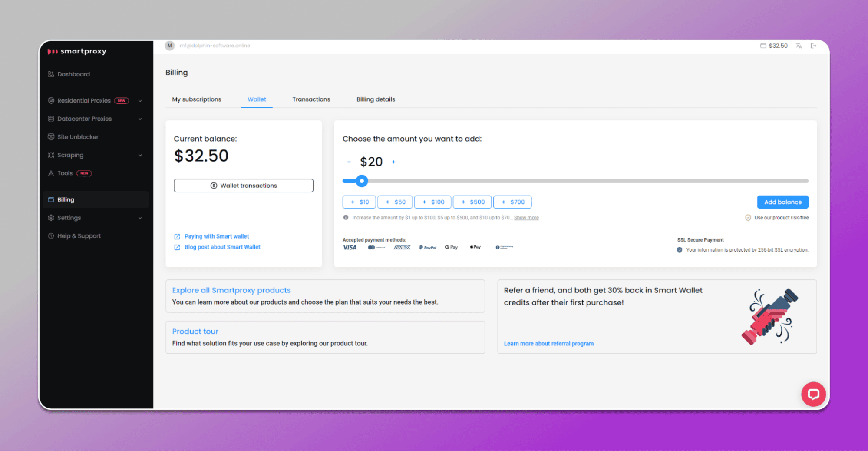The width and height of the screenshot is (868, 451).
Task: Click the smartproxy logo
Action: coord(77,51)
